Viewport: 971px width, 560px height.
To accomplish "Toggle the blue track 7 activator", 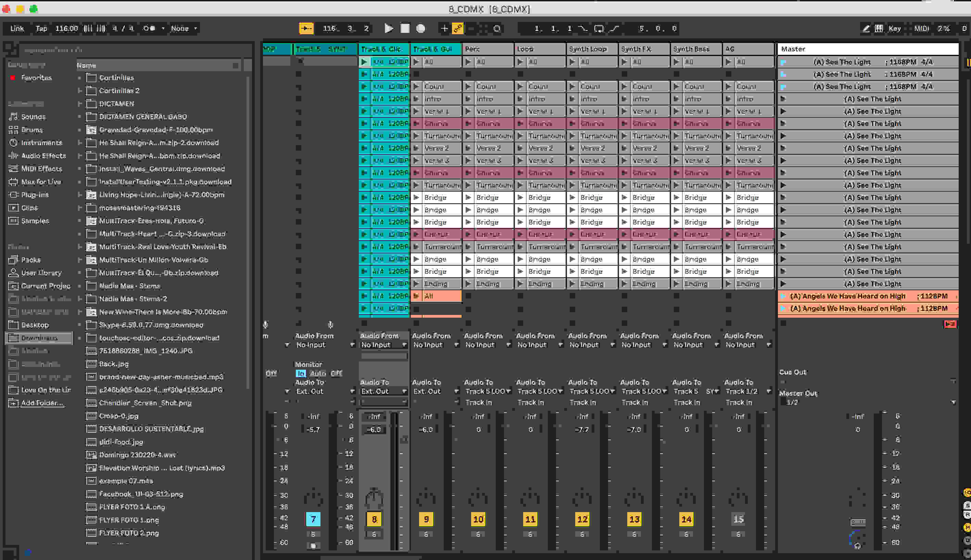I will [x=313, y=519].
